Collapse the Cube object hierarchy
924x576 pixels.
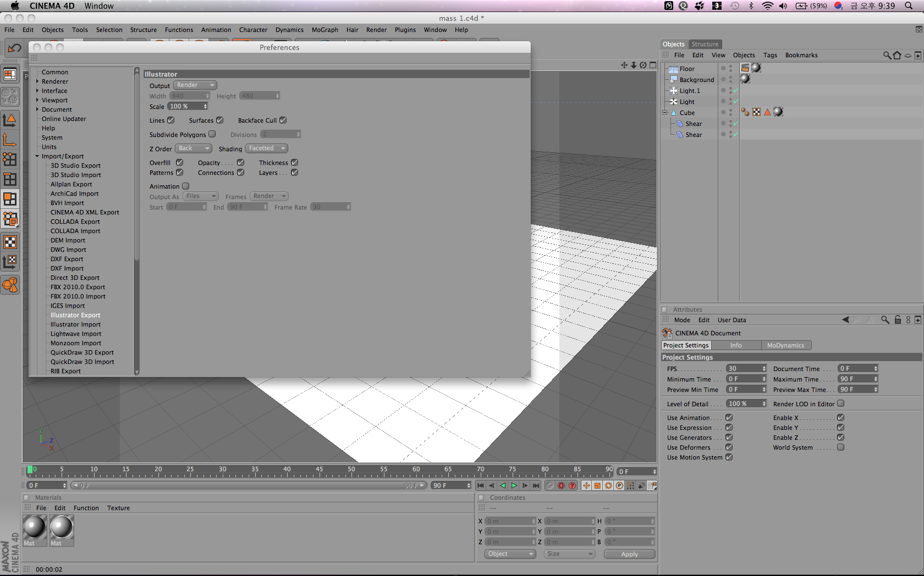[665, 113]
